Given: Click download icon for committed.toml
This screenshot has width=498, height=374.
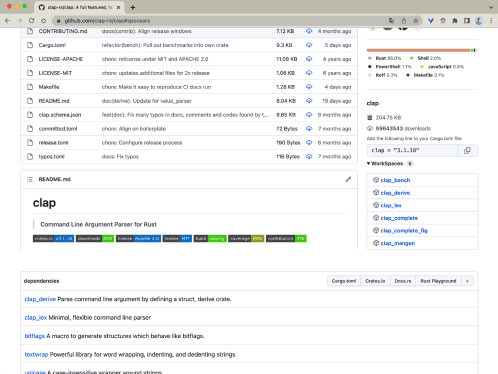Looking at the screenshot, I should [x=309, y=129].
